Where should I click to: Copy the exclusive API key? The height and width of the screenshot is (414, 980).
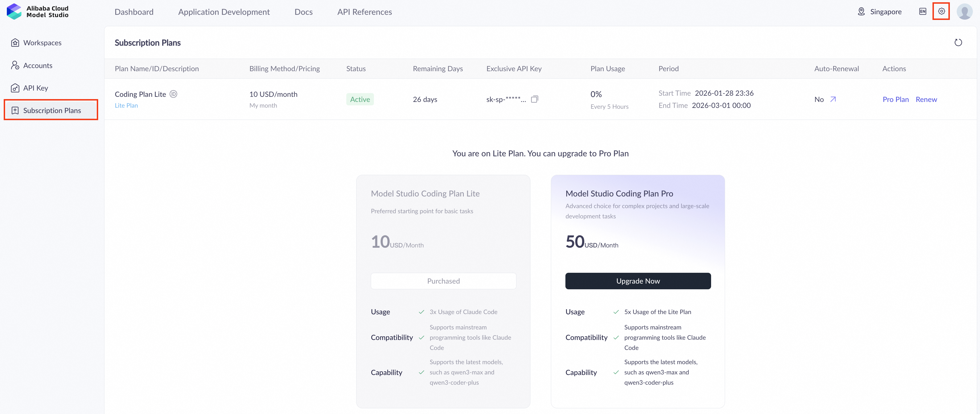[x=534, y=99]
